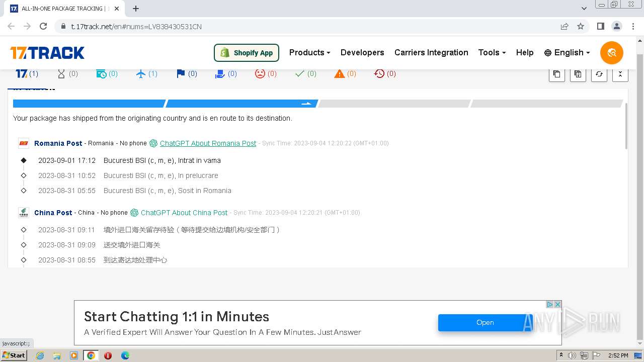The width and height of the screenshot is (644, 362).
Task: Click the 2023-08-31 09:09 event row
Action: 91,245
